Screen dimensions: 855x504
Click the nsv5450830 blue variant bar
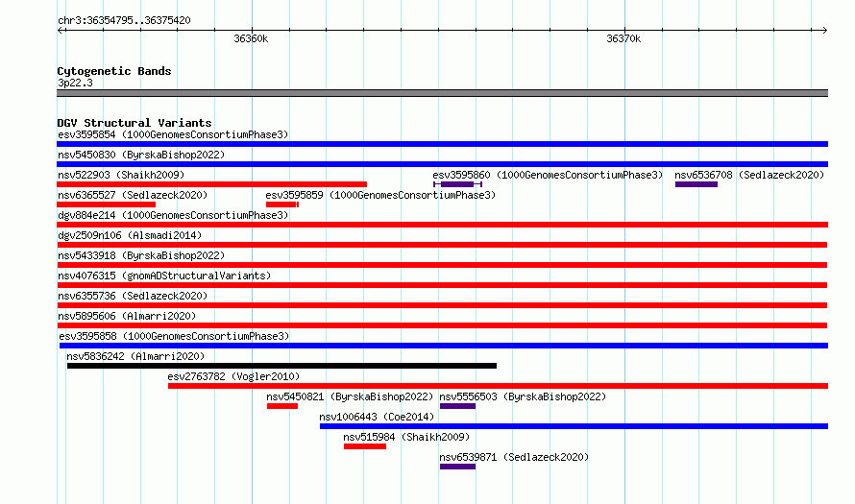coord(442,164)
